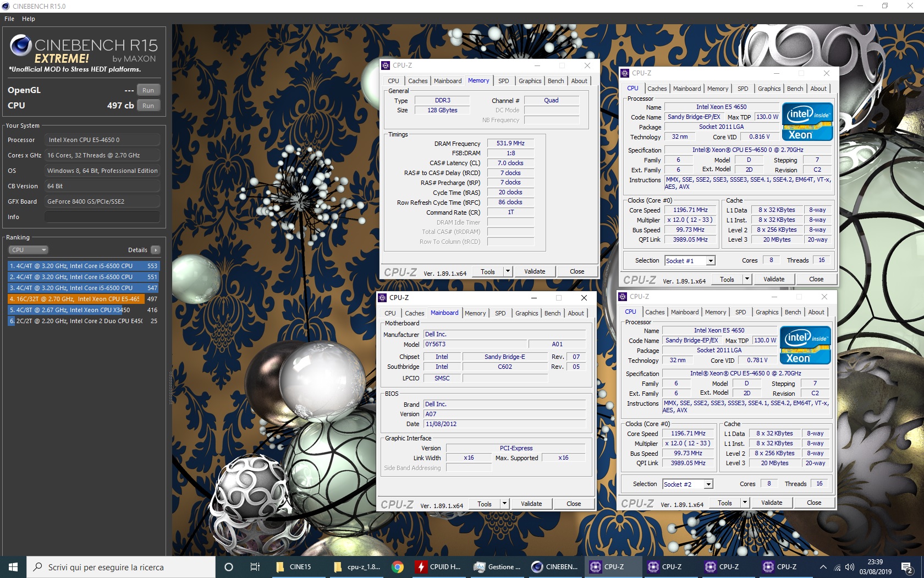Switch to SPD tab in Memory CPU-Z window
Screen dimensions: 924x578
tap(503, 81)
